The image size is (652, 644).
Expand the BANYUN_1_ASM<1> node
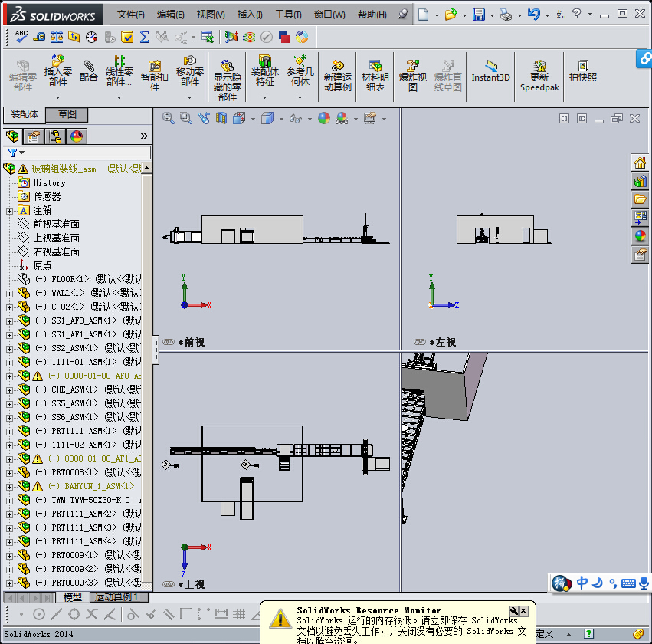(9, 487)
